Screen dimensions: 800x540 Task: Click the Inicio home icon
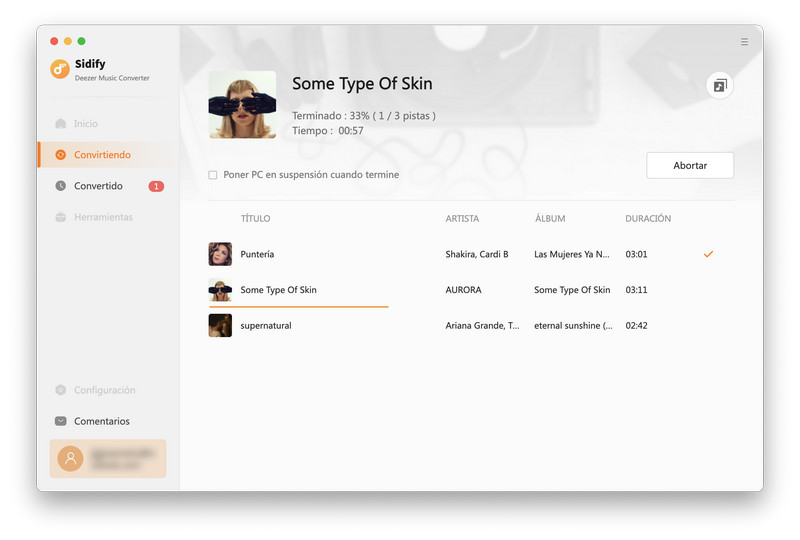coord(61,124)
